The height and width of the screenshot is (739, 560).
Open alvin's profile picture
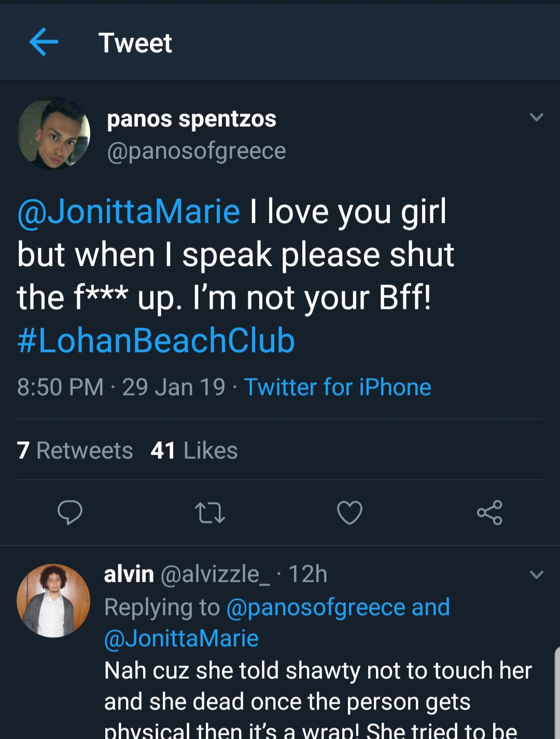point(53,600)
